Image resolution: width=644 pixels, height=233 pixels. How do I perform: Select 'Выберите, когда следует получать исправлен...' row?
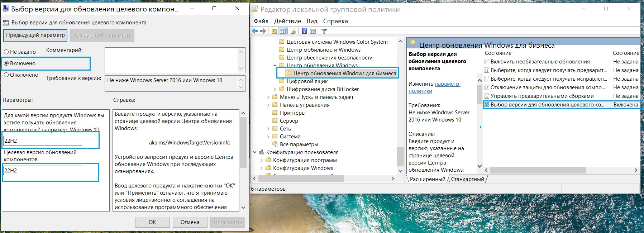561,79
